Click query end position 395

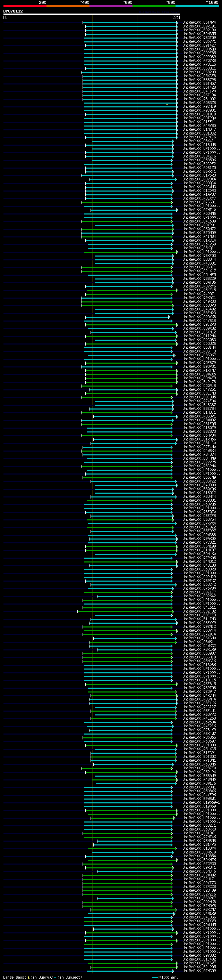pos(175,17)
